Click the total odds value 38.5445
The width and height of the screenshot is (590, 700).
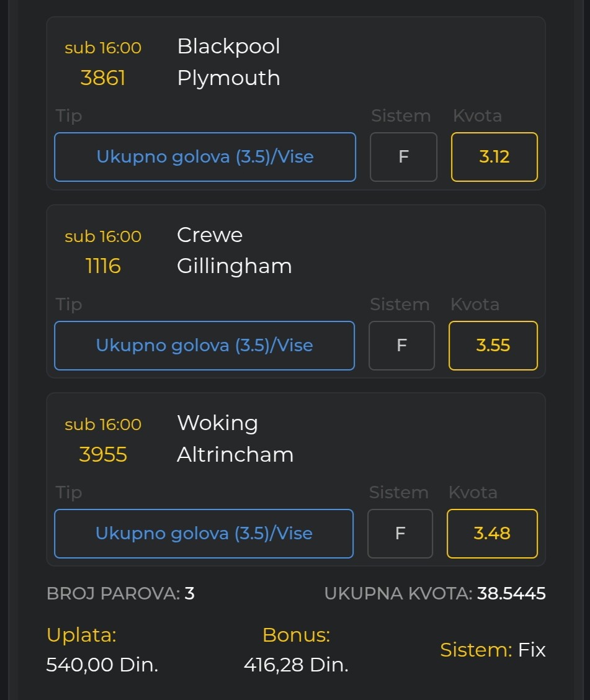511,594
